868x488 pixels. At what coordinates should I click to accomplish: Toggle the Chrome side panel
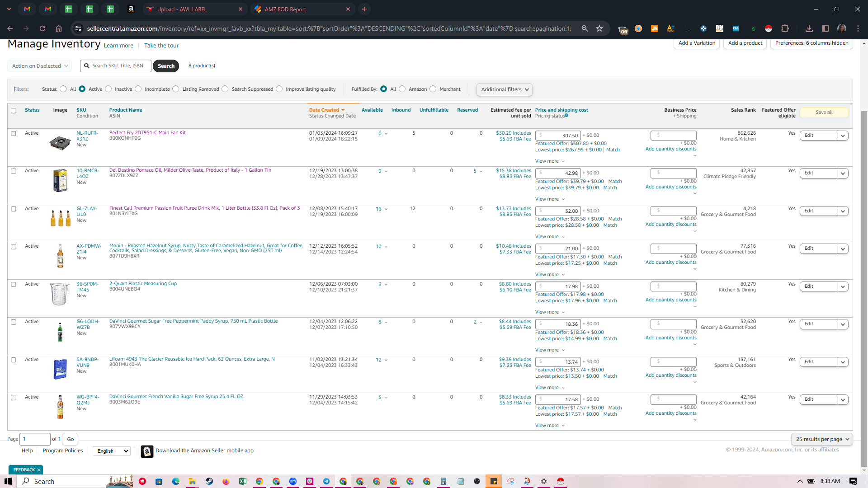826,28
